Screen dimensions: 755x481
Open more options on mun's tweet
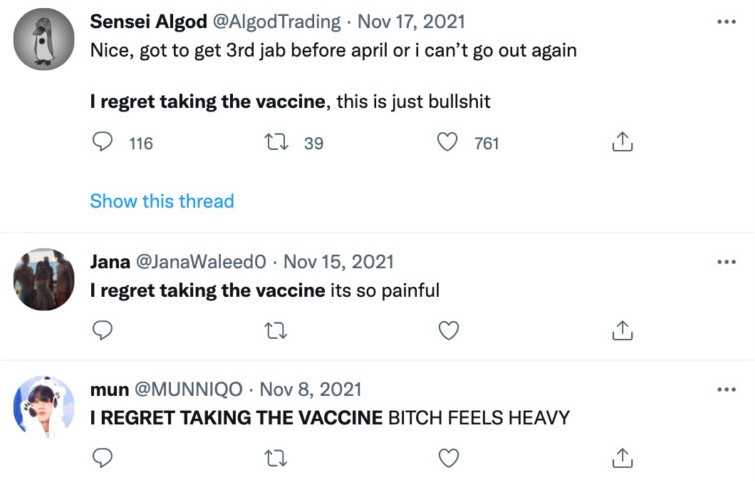727,389
